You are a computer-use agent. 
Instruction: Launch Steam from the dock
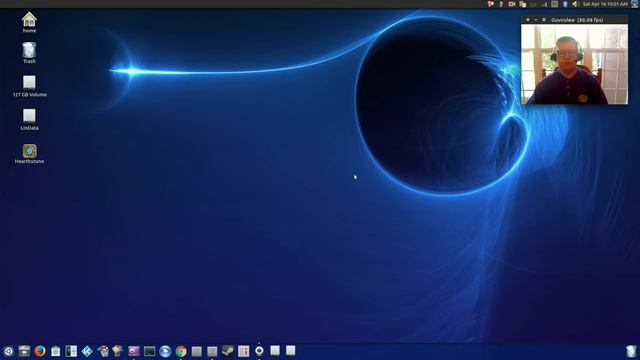pyautogui.click(x=228, y=351)
